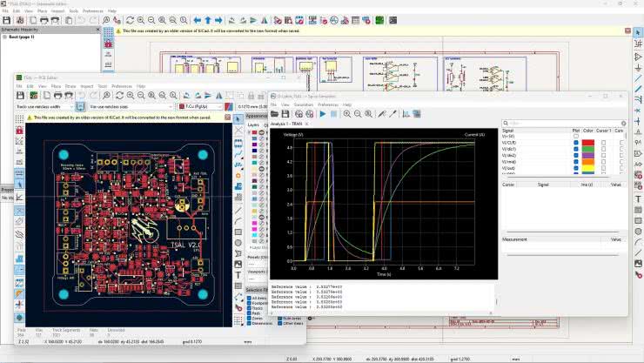The height and width of the screenshot is (363, 644).
Task: Click the Undo icon in schematic editor toolbar
Action: coord(81,20)
